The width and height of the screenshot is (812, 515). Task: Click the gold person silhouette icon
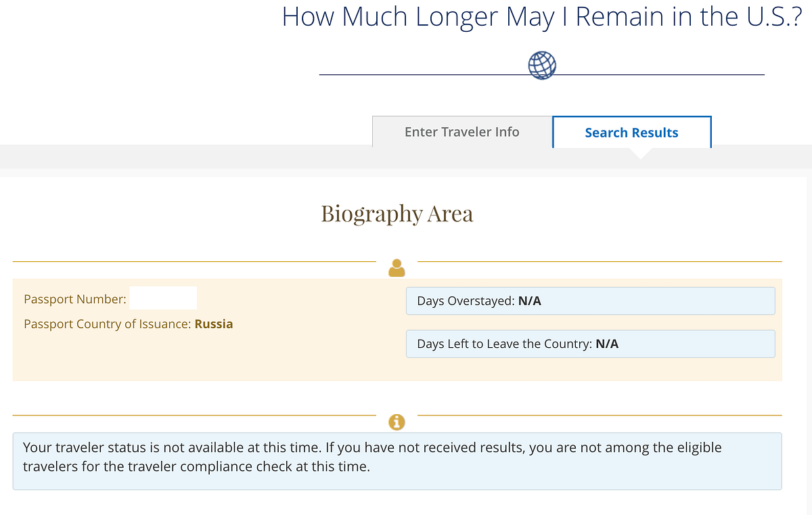tap(397, 268)
